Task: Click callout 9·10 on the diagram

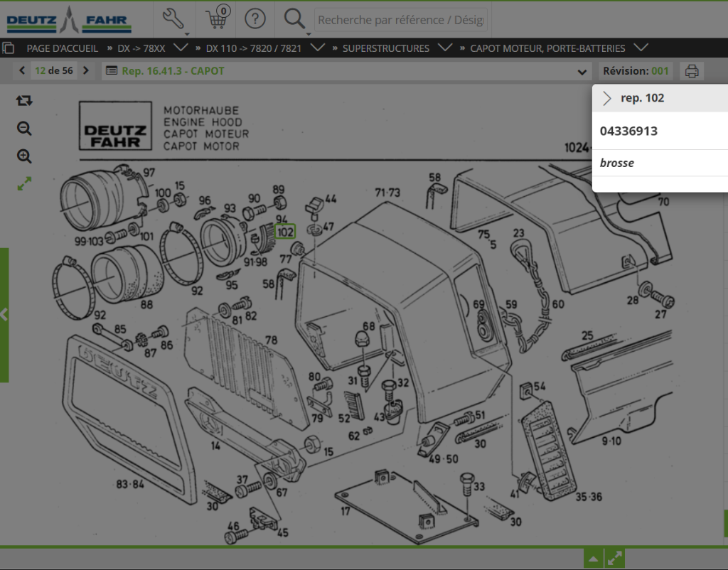Action: click(x=611, y=441)
